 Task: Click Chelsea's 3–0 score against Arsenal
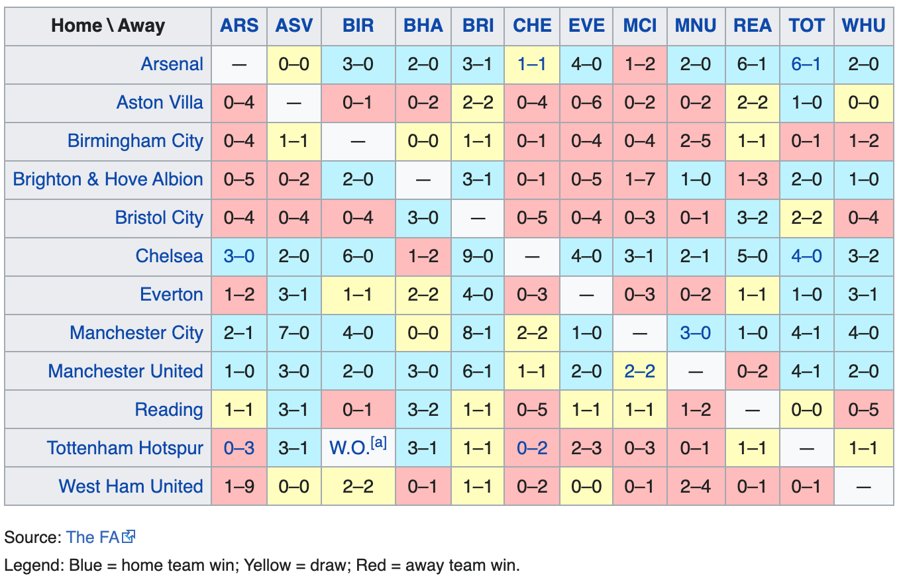[239, 256]
